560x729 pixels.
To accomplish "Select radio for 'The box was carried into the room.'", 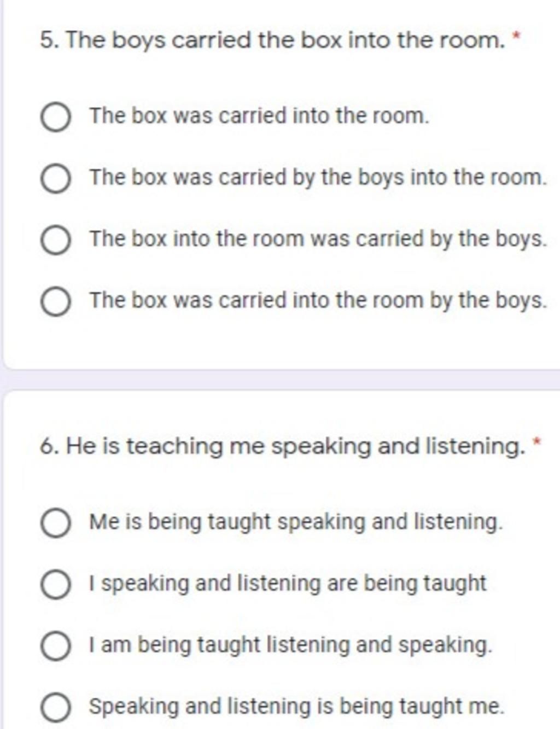I will pos(55,118).
